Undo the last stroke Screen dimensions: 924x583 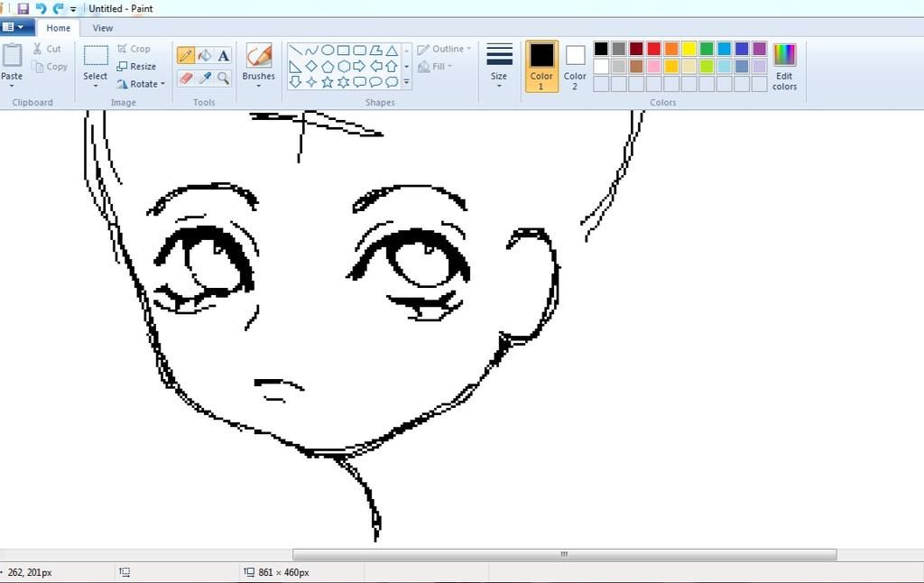click(x=41, y=9)
